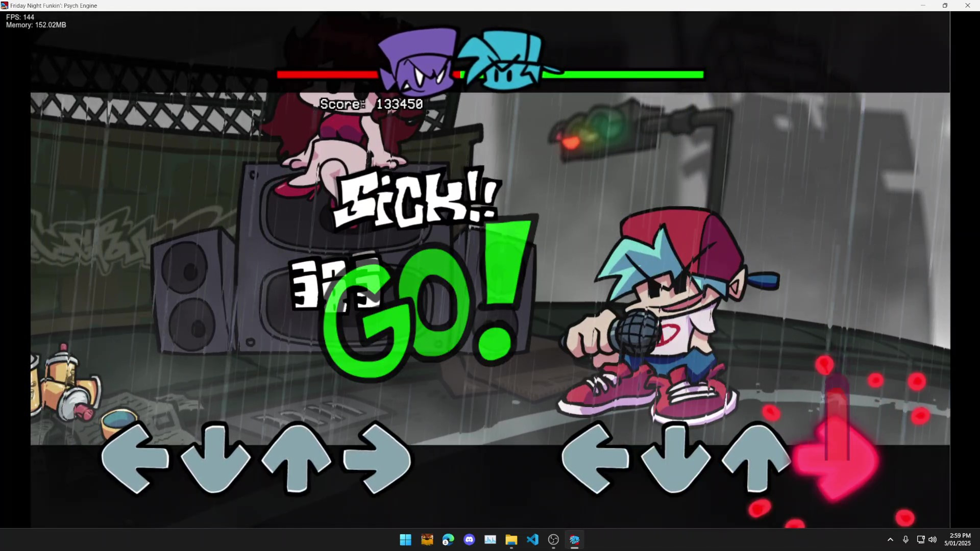Click the opponent's up arrow receptor
Image resolution: width=980 pixels, height=551 pixels.
[x=296, y=458]
